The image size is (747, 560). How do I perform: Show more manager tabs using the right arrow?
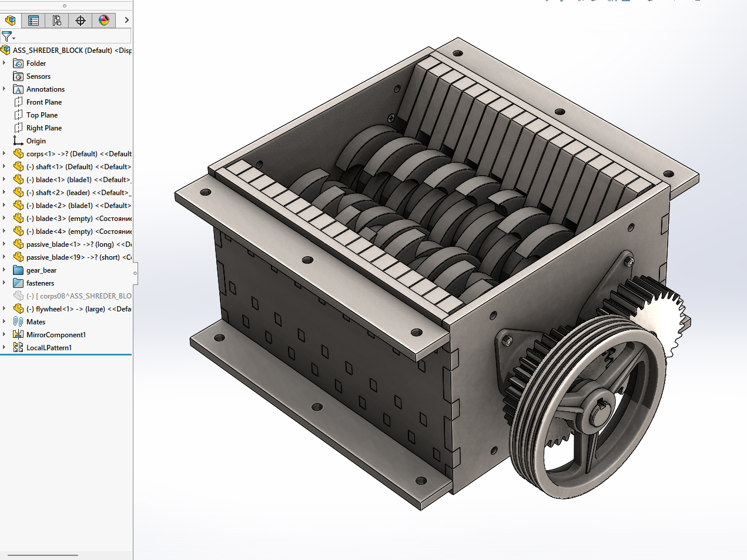126,21
